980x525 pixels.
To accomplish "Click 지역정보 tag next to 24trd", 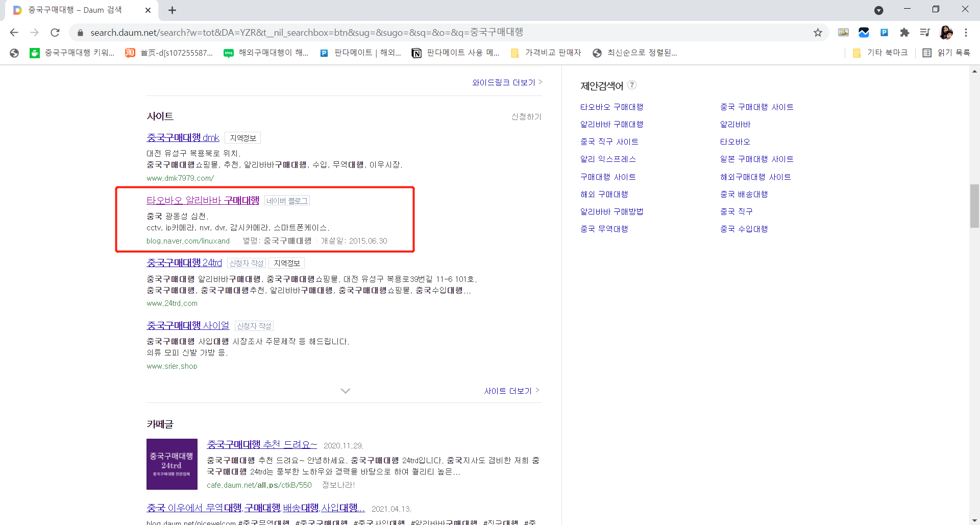I will (x=286, y=263).
